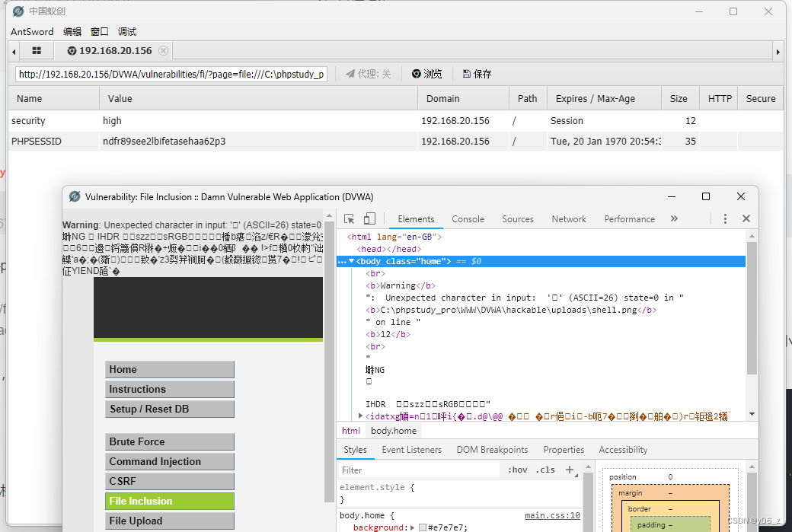Click the 浏览 browse button
792x532 pixels.
(426, 74)
